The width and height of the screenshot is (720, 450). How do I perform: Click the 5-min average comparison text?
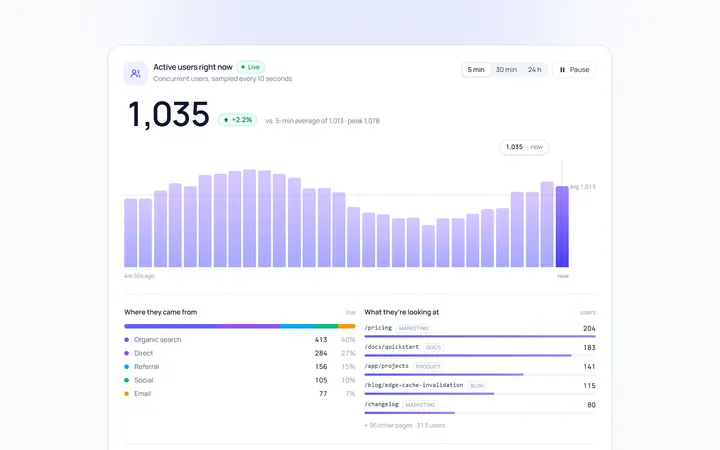tap(322, 121)
